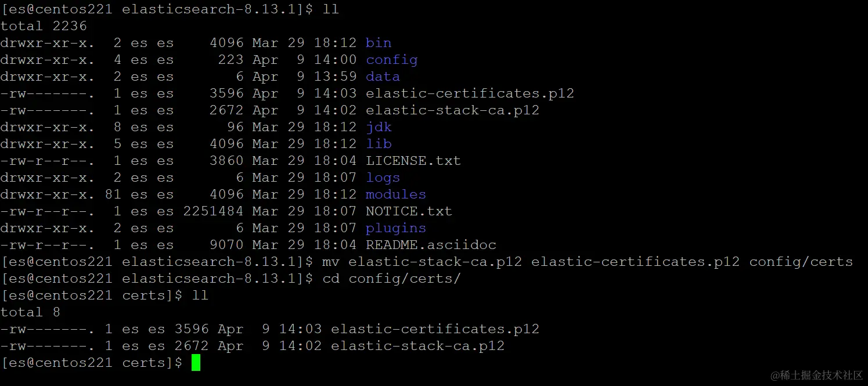Select the plugins directory entry

point(395,228)
